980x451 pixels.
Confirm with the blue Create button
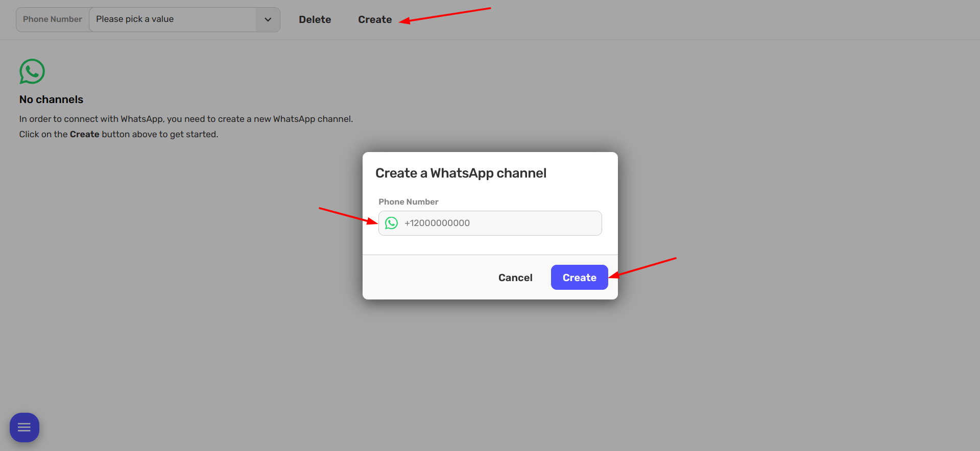(x=579, y=278)
